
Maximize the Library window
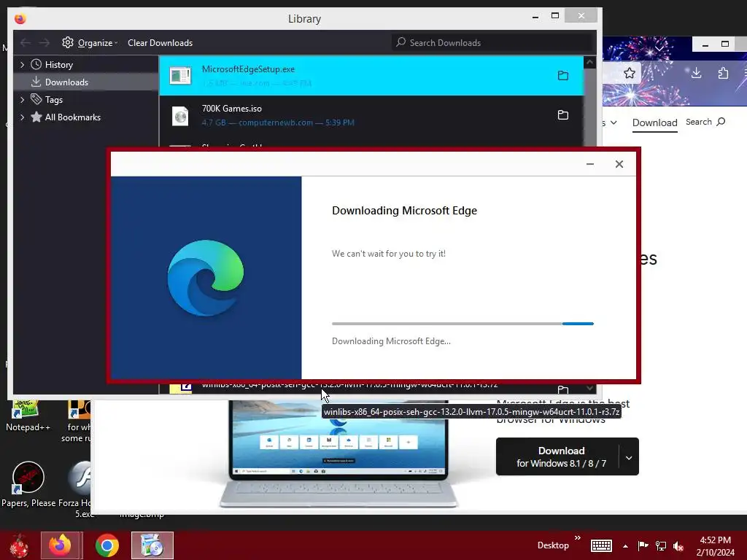[555, 16]
